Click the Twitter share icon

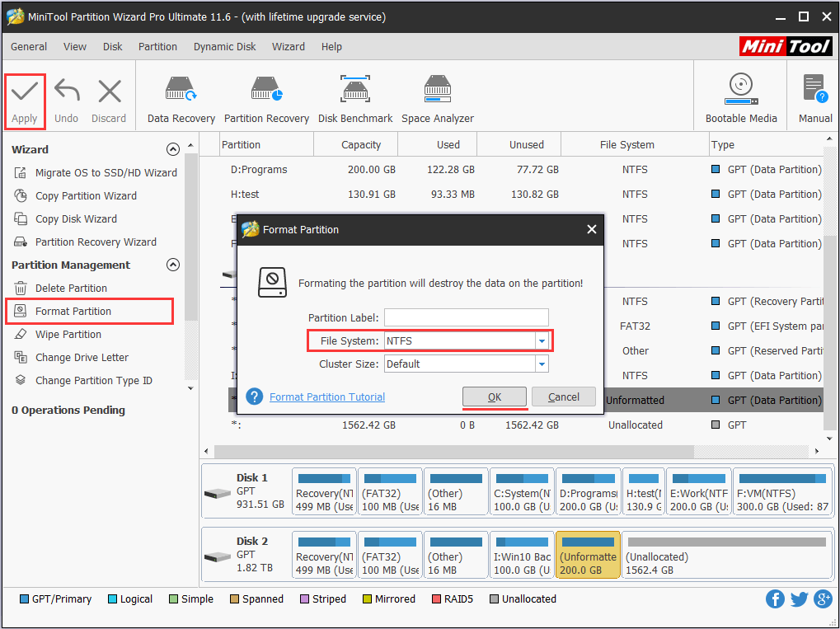pyautogui.click(x=799, y=599)
